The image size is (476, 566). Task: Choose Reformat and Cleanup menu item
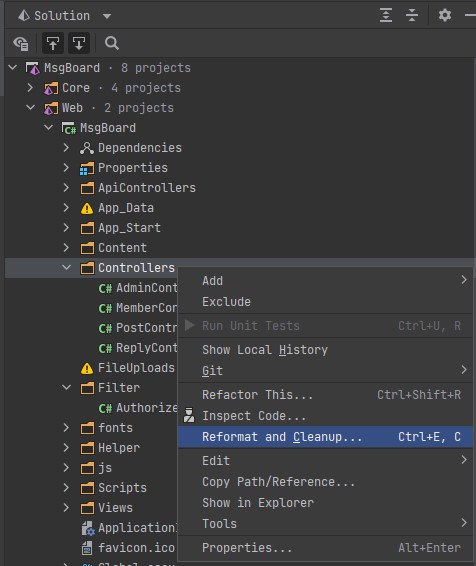coord(325,437)
